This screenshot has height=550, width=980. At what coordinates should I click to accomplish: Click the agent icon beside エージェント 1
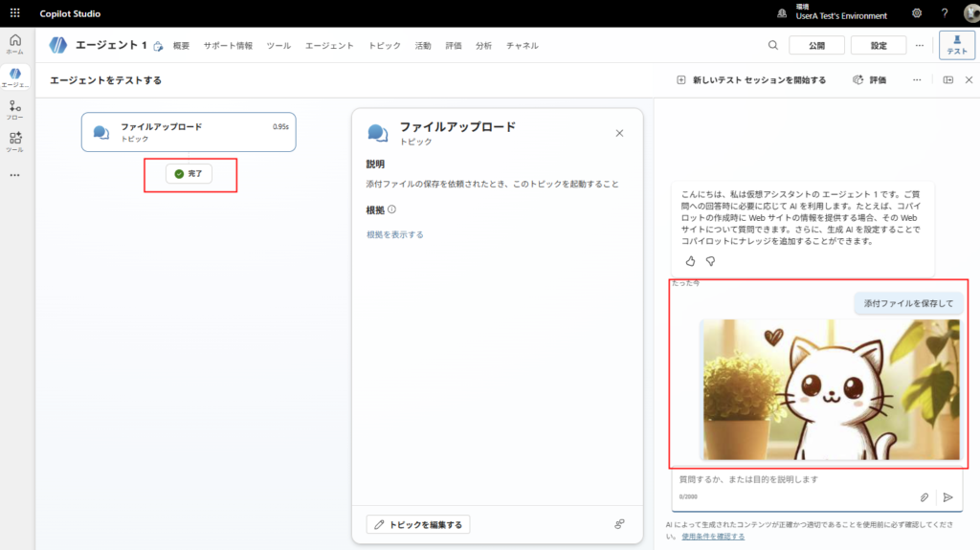(58, 45)
